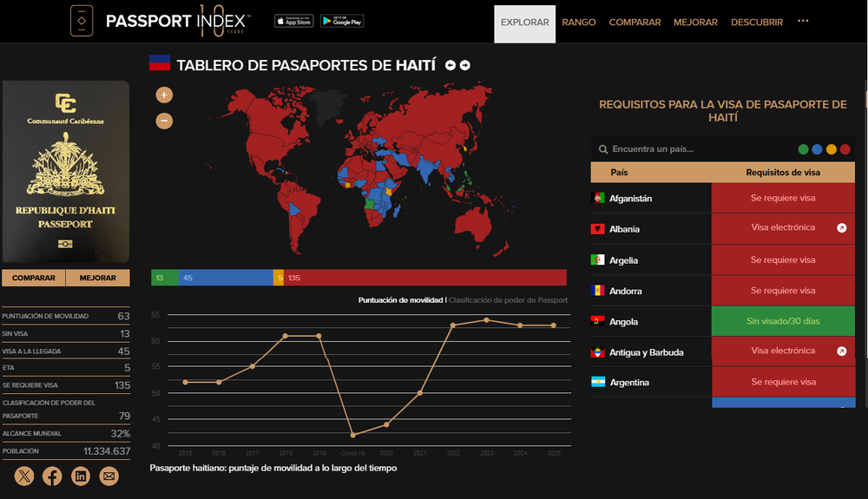Click the green 13 segment of bar
This screenshot has height=499, width=868.
tap(165, 278)
